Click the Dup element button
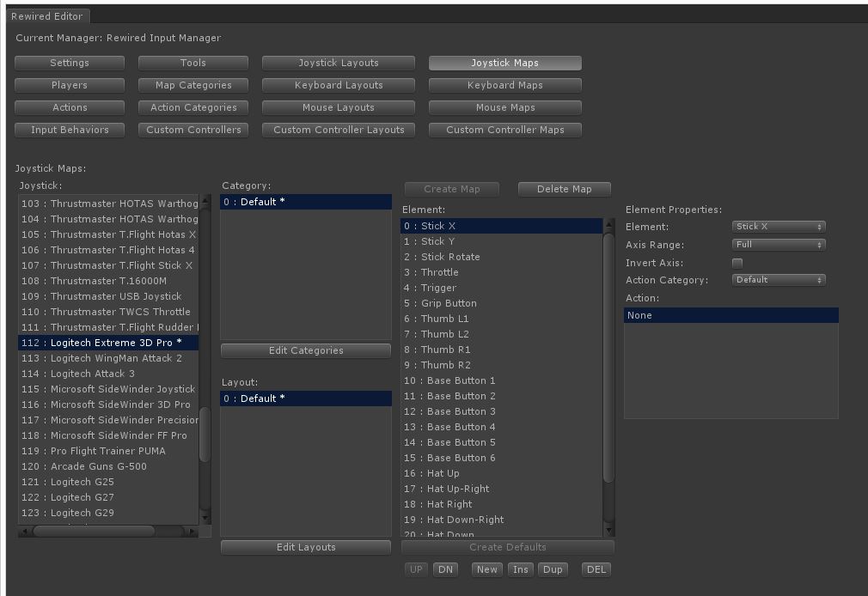This screenshot has height=596, width=868. pos(553,569)
